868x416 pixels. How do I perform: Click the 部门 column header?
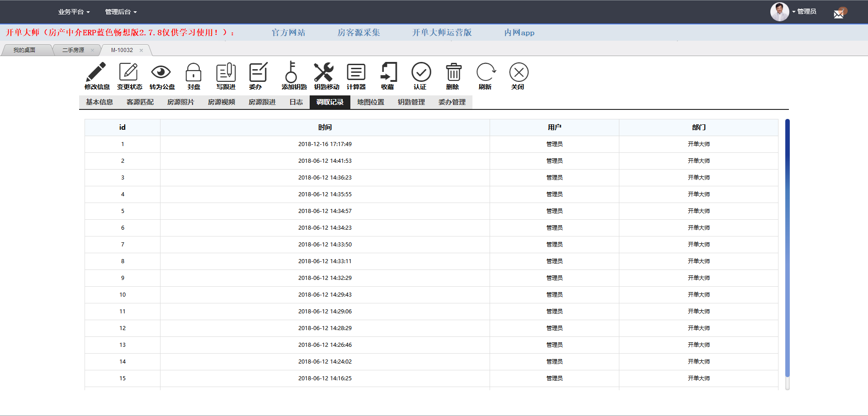pyautogui.click(x=698, y=128)
